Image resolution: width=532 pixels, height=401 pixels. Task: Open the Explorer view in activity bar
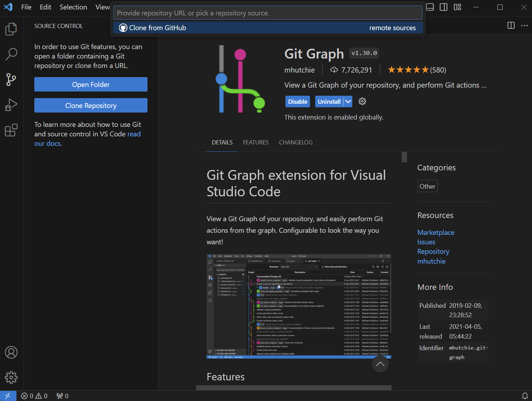pyautogui.click(x=11, y=29)
